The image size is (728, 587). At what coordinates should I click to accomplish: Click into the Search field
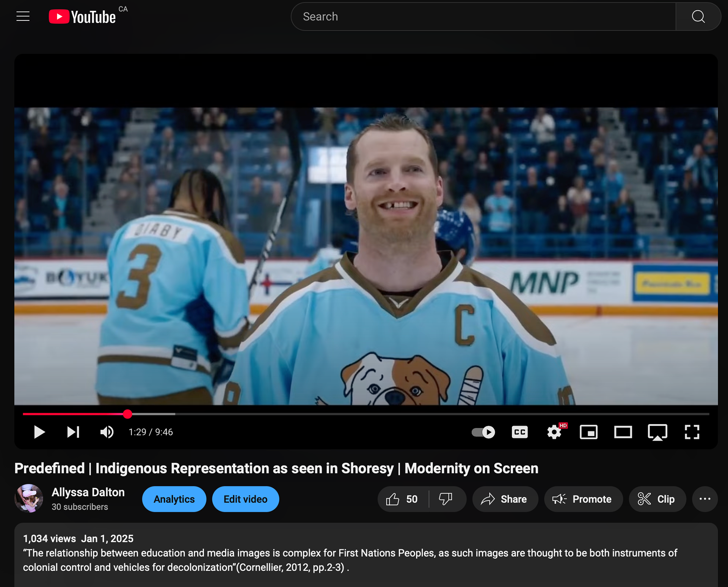(x=483, y=17)
